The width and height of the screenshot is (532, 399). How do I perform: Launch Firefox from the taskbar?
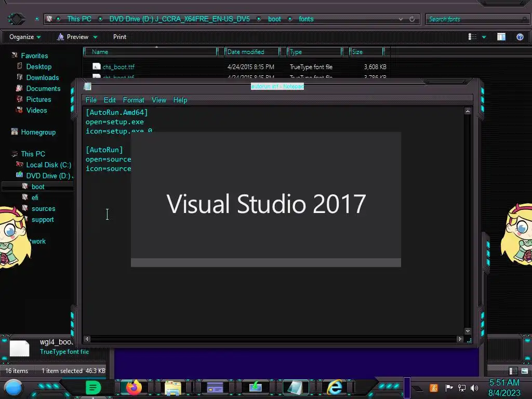click(x=134, y=388)
